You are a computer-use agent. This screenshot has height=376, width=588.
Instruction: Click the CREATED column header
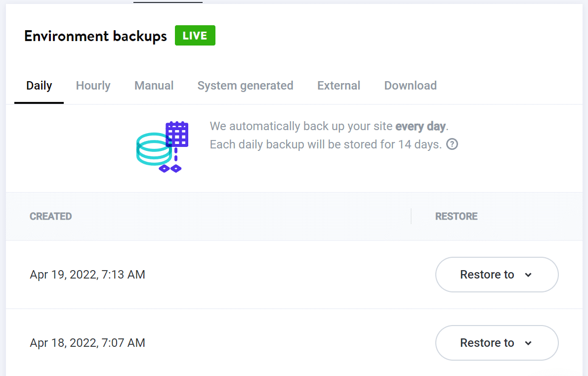(x=50, y=216)
